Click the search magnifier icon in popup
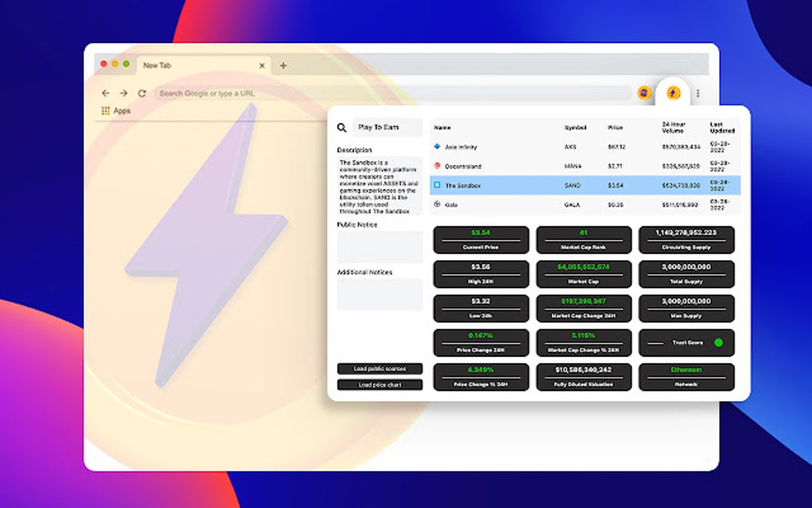The width and height of the screenshot is (812, 508). 342,127
